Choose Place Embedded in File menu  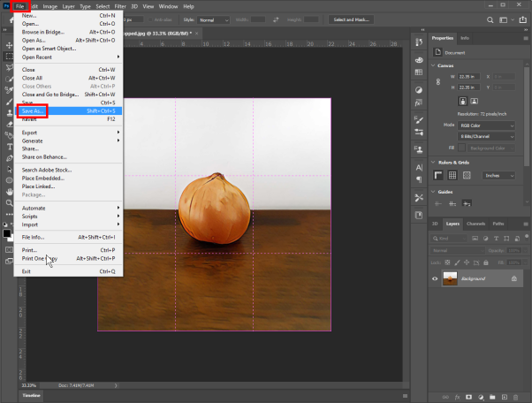(68, 179)
